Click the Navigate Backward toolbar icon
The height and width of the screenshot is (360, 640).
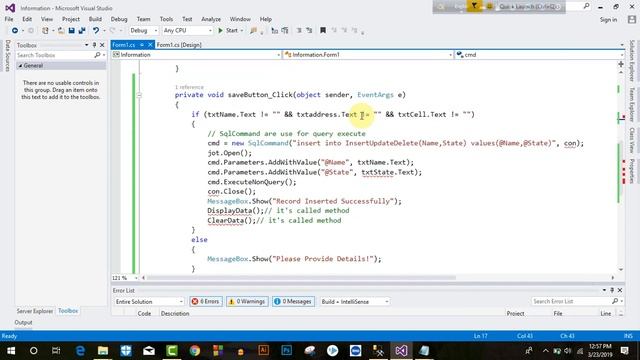coord(15,31)
